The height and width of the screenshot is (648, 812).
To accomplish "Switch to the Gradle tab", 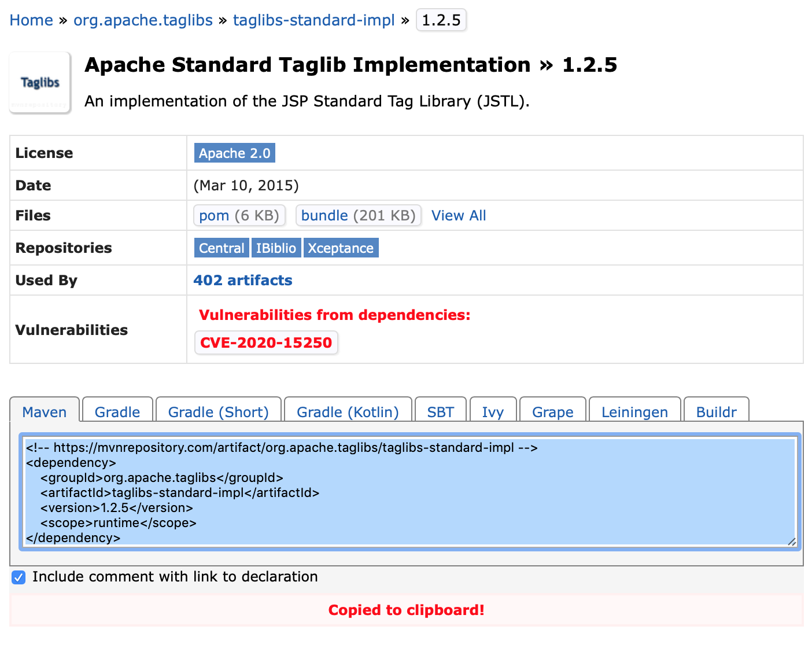I will coord(117,411).
